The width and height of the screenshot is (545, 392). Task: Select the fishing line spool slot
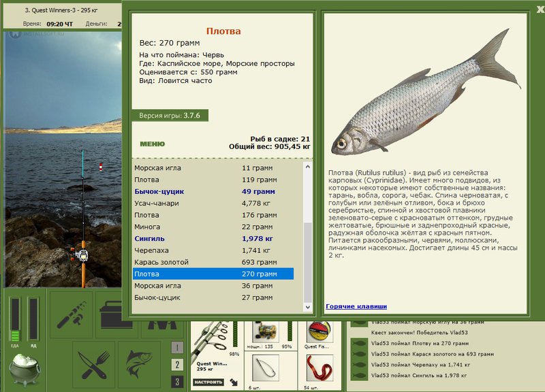click(320, 332)
